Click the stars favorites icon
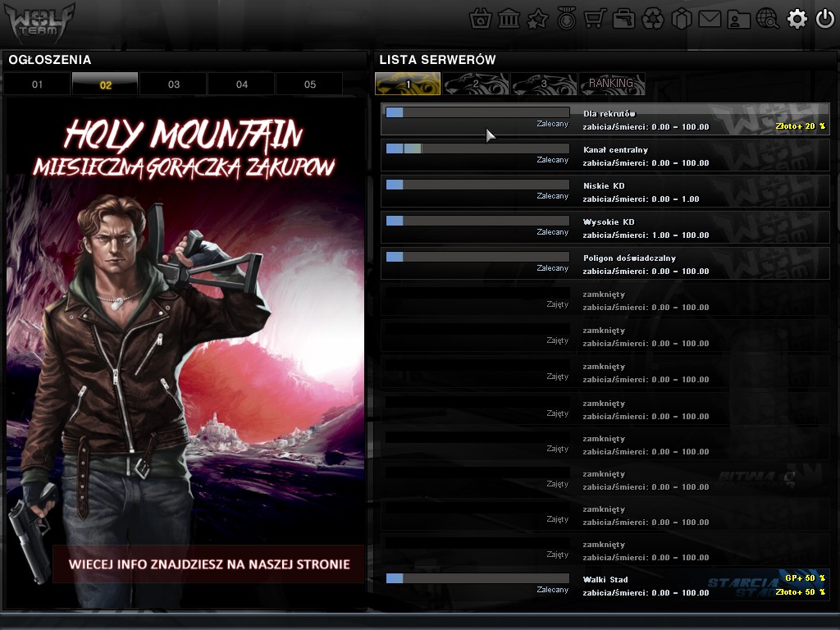Image resolution: width=840 pixels, height=630 pixels. click(537, 20)
